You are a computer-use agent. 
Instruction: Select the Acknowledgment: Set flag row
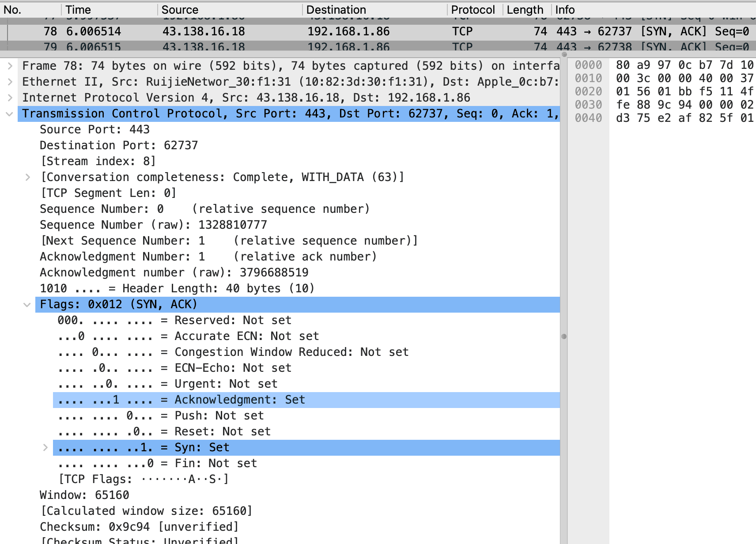pyautogui.click(x=306, y=400)
